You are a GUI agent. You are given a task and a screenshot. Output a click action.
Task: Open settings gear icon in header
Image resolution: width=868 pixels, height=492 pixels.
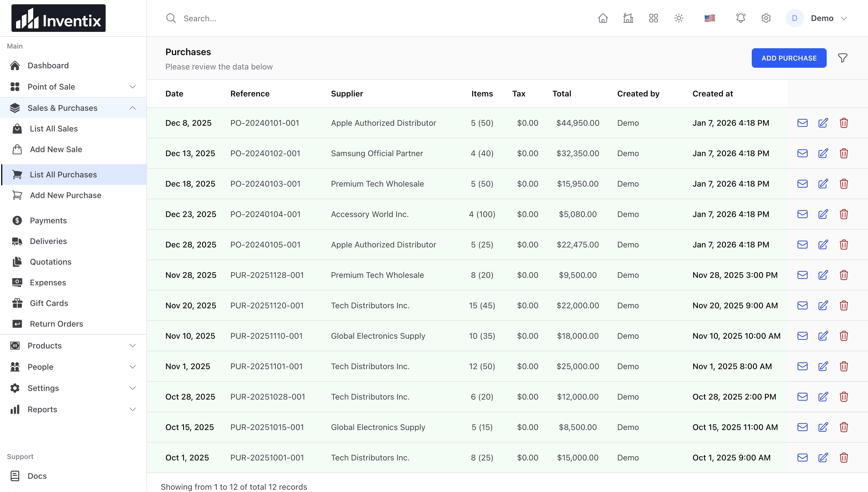[766, 18]
